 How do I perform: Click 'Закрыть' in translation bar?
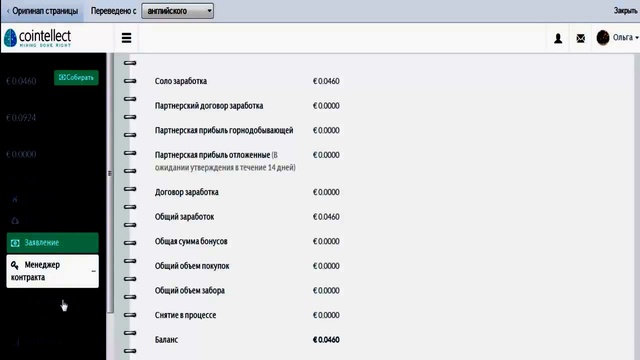coord(625,11)
